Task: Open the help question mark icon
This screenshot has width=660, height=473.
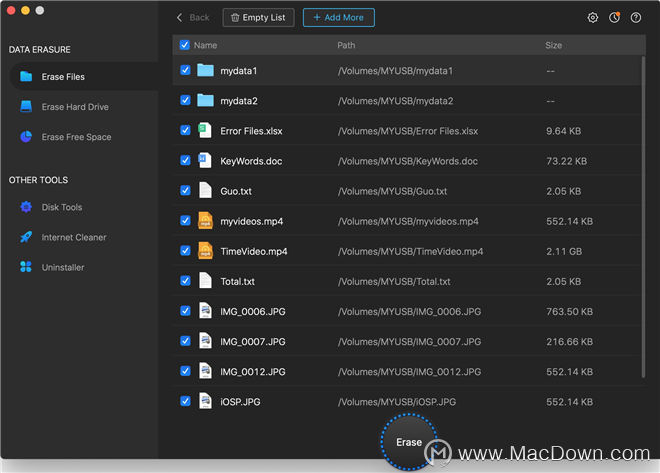Action: pyautogui.click(x=636, y=18)
